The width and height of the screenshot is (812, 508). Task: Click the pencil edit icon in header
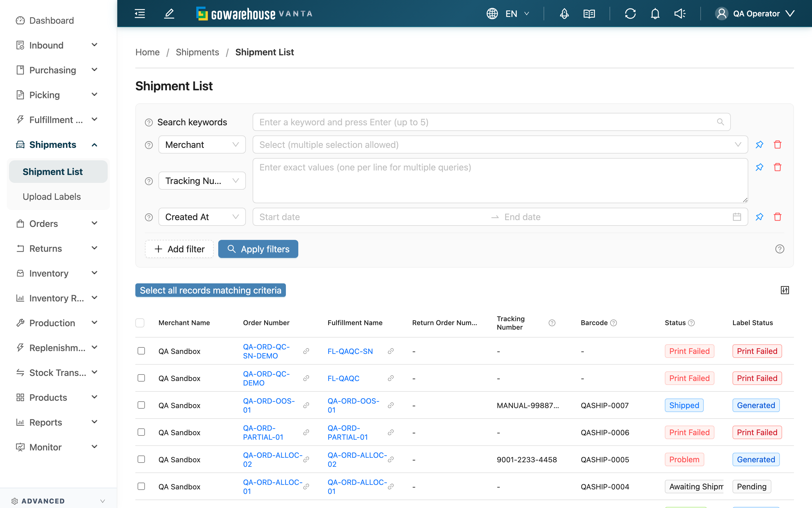[x=169, y=14]
